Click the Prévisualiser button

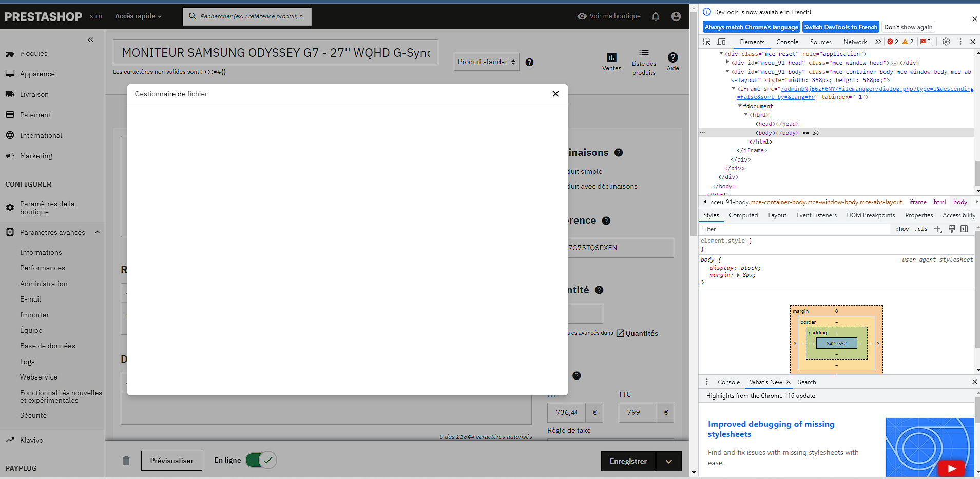[x=171, y=461]
